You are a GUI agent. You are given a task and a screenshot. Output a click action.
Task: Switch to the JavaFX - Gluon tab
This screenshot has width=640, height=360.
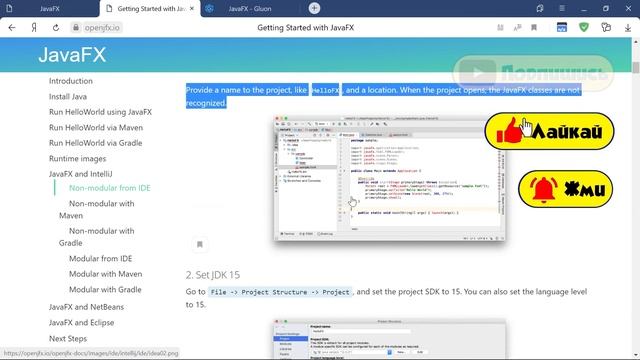click(x=250, y=9)
